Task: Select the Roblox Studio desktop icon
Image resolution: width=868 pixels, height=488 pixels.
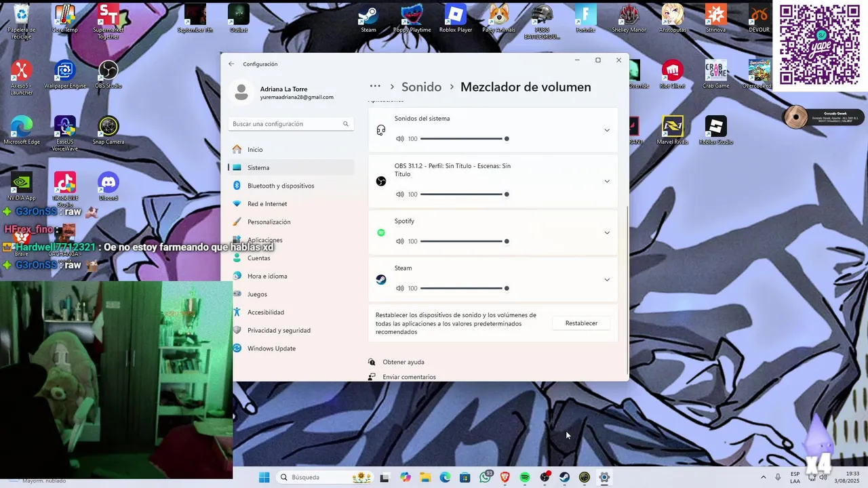Action: (x=715, y=131)
